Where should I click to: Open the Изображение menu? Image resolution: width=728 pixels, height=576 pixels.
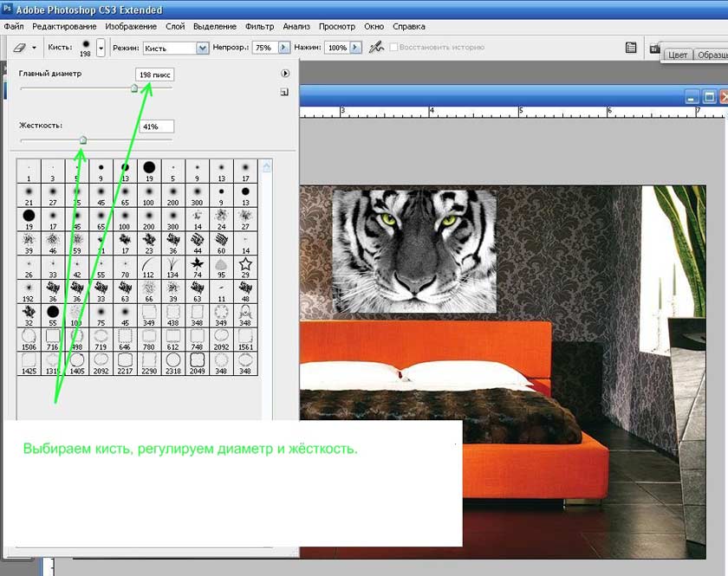pyautogui.click(x=130, y=27)
